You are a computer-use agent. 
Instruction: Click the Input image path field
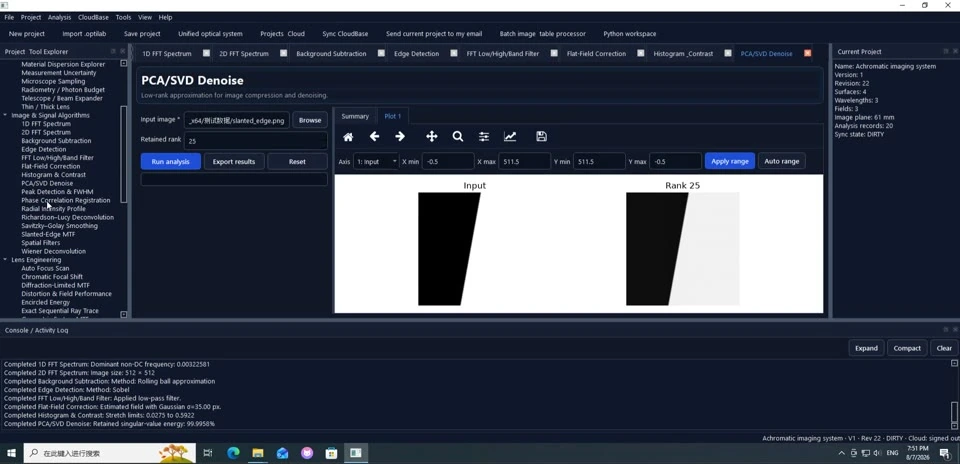237,120
